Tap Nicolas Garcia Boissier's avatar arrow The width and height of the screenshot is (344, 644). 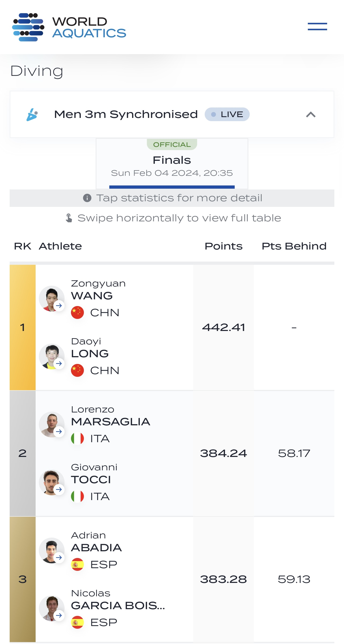59,615
